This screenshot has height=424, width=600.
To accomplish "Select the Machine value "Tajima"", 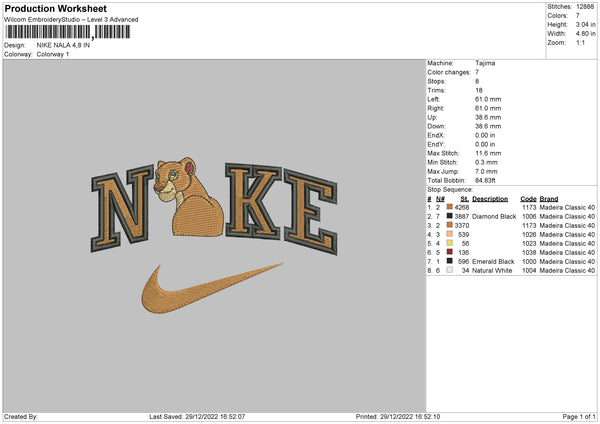I will 485,63.
